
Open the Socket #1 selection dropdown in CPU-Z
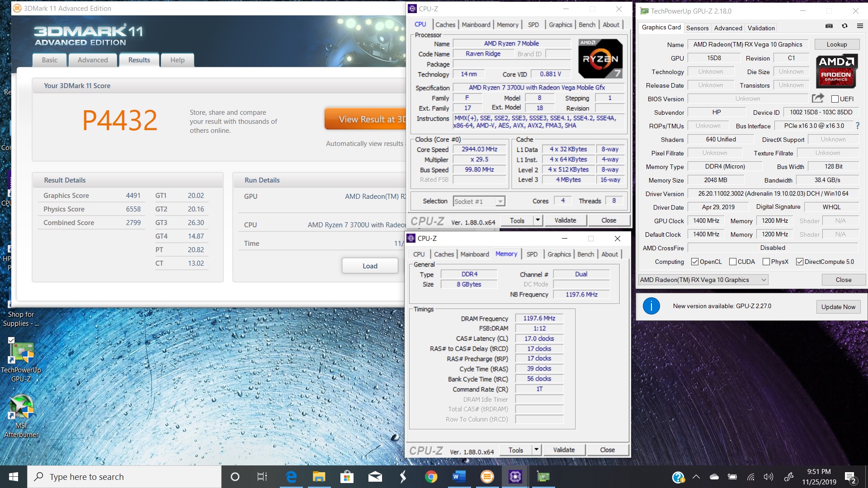(x=479, y=202)
